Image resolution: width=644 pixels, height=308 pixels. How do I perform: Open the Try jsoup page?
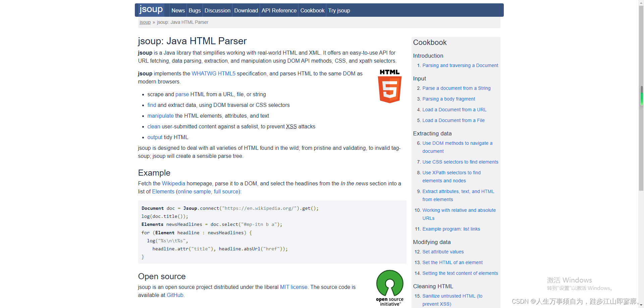click(339, 10)
